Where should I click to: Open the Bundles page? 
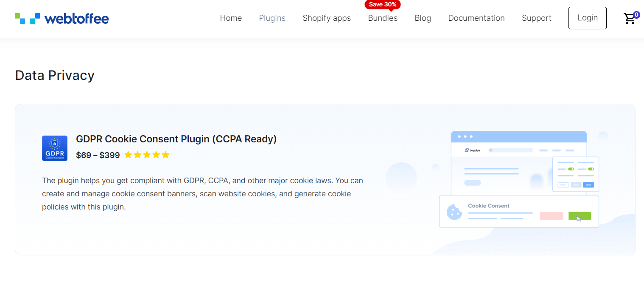point(383,18)
